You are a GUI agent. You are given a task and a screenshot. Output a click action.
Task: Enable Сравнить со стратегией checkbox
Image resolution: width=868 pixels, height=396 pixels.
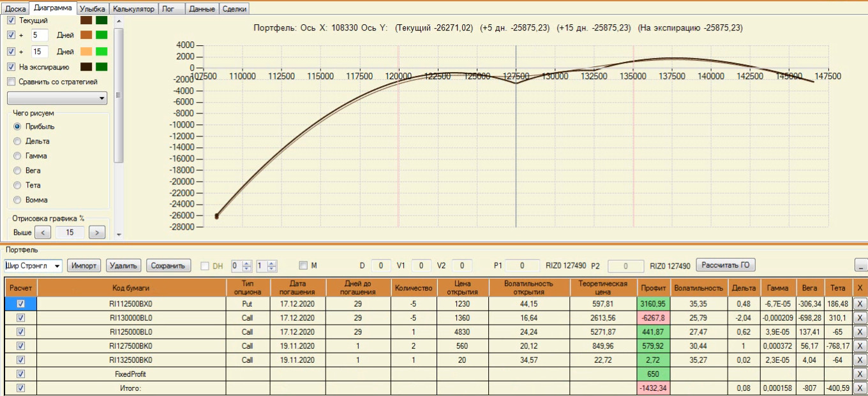coord(11,82)
